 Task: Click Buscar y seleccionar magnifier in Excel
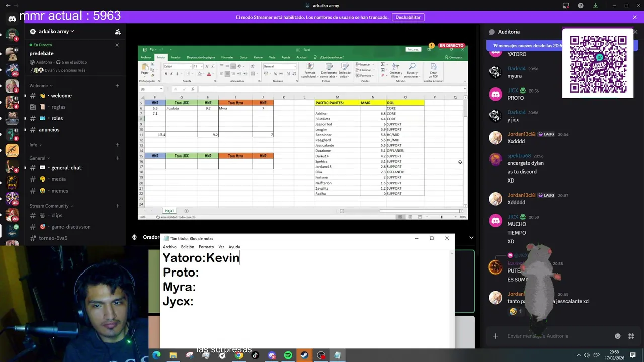(x=412, y=70)
